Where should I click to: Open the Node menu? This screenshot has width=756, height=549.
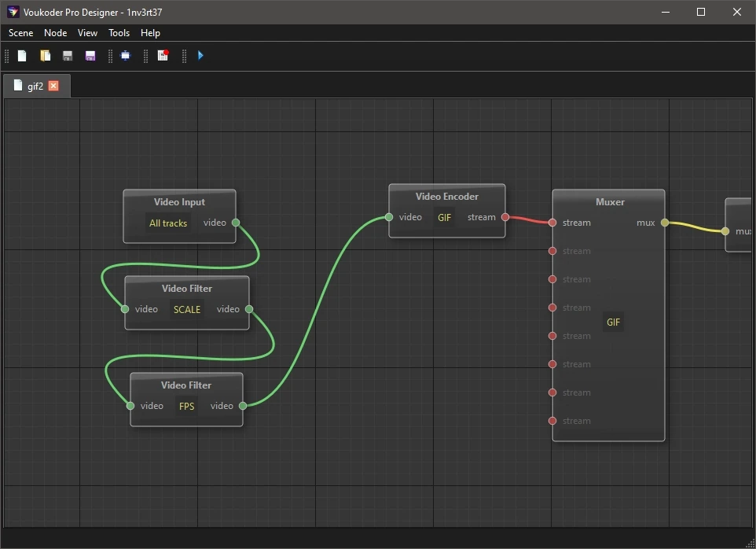56,33
